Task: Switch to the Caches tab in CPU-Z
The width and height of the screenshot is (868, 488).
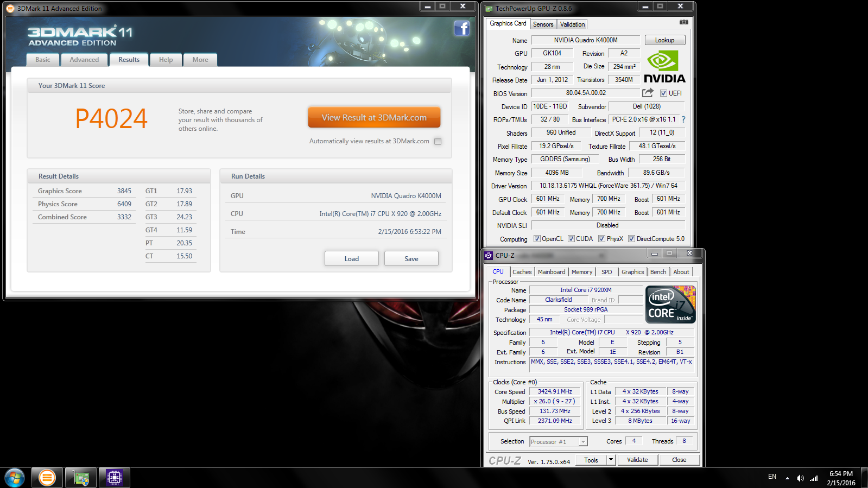Action: click(522, 272)
